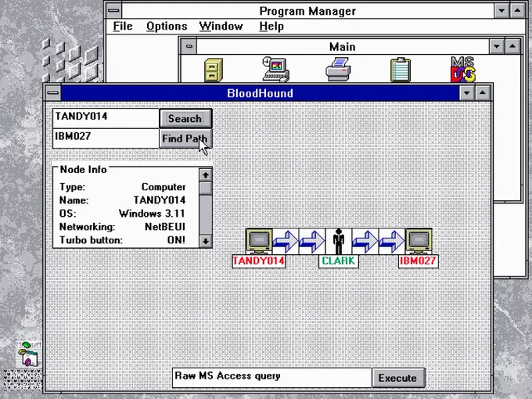Select the CLARK user node icon
The height and width of the screenshot is (399, 532).
[x=338, y=241]
